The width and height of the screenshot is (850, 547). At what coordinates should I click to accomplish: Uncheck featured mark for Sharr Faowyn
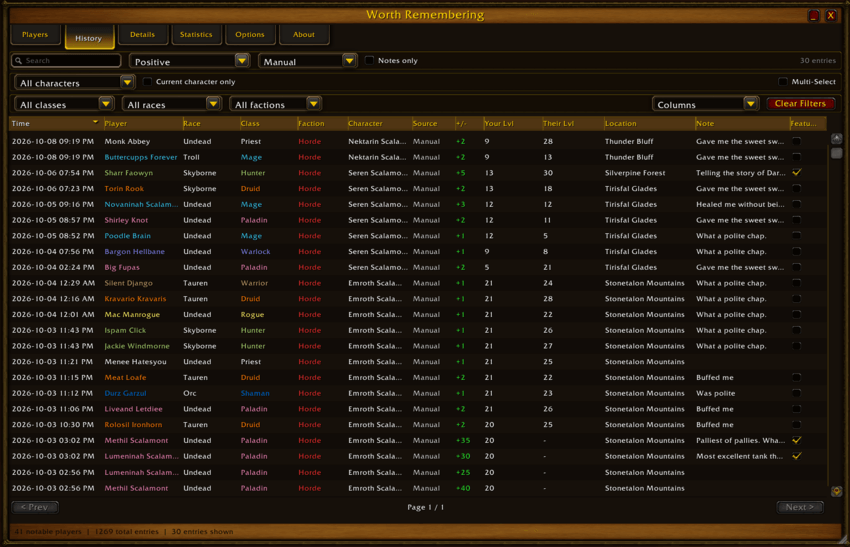796,172
